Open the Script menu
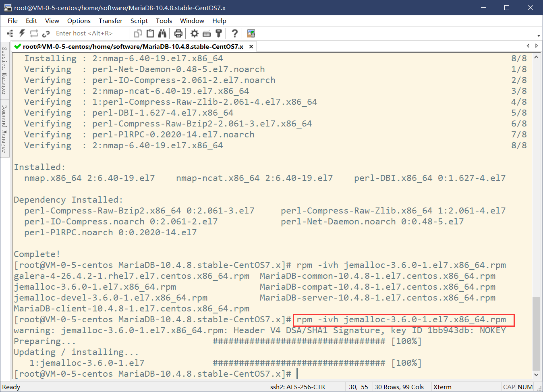The width and height of the screenshot is (543, 392). point(139,21)
